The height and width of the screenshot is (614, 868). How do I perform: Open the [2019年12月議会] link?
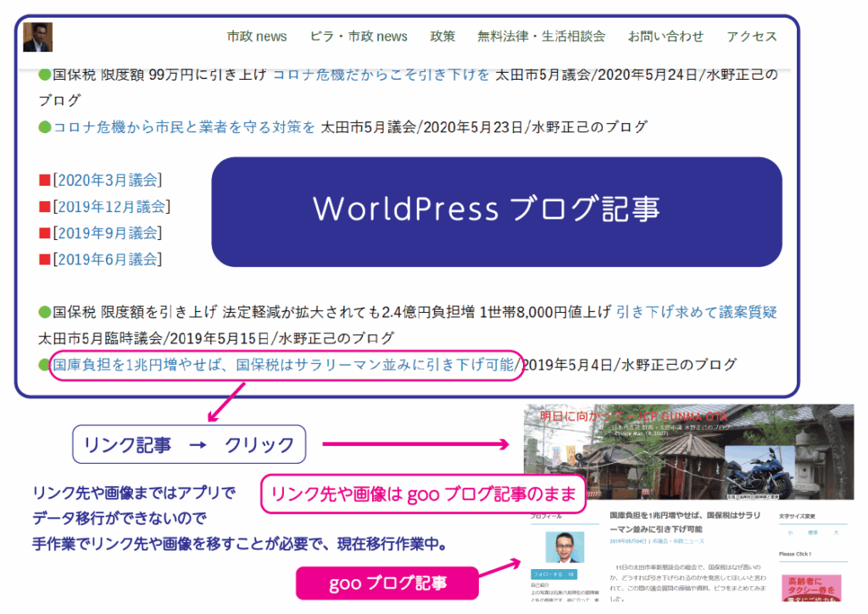point(112,207)
